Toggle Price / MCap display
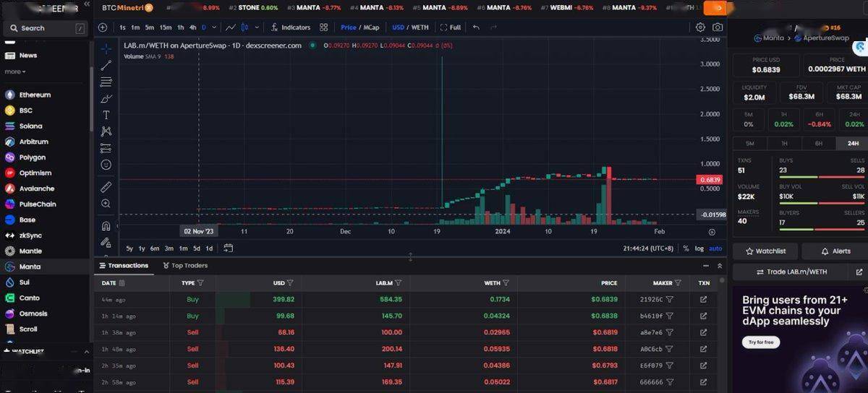The height and width of the screenshot is (393, 868). [359, 27]
